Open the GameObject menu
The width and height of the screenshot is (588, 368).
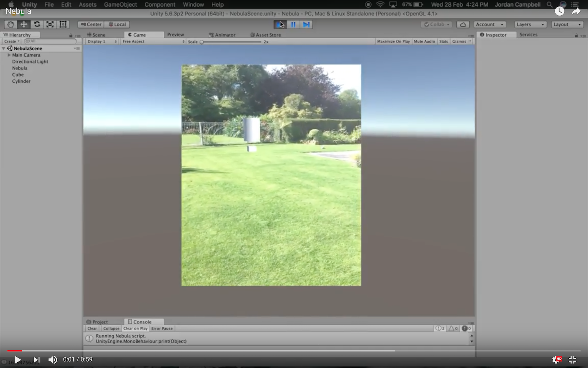coord(120,4)
